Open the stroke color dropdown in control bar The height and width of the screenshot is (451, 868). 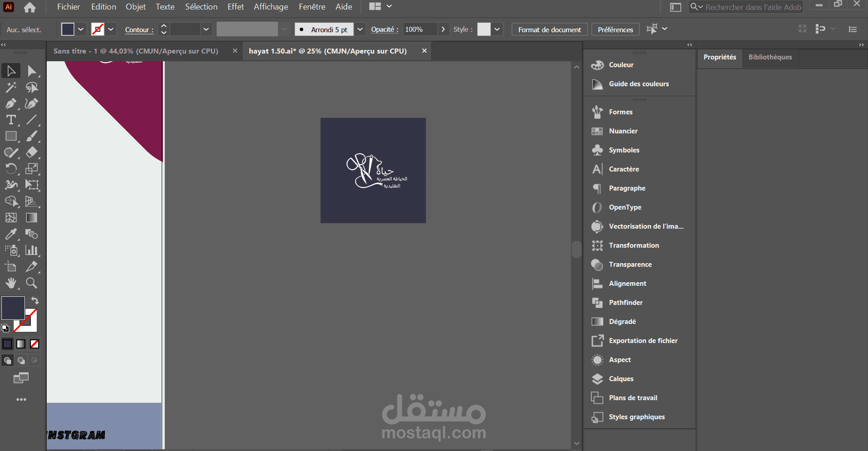(110, 29)
